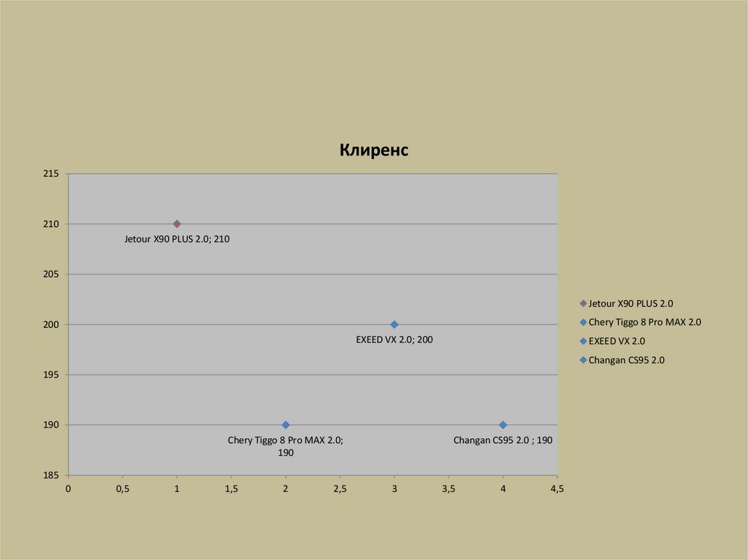Select the Changan CS95 data point marker
The height and width of the screenshot is (560, 748).
(x=503, y=425)
